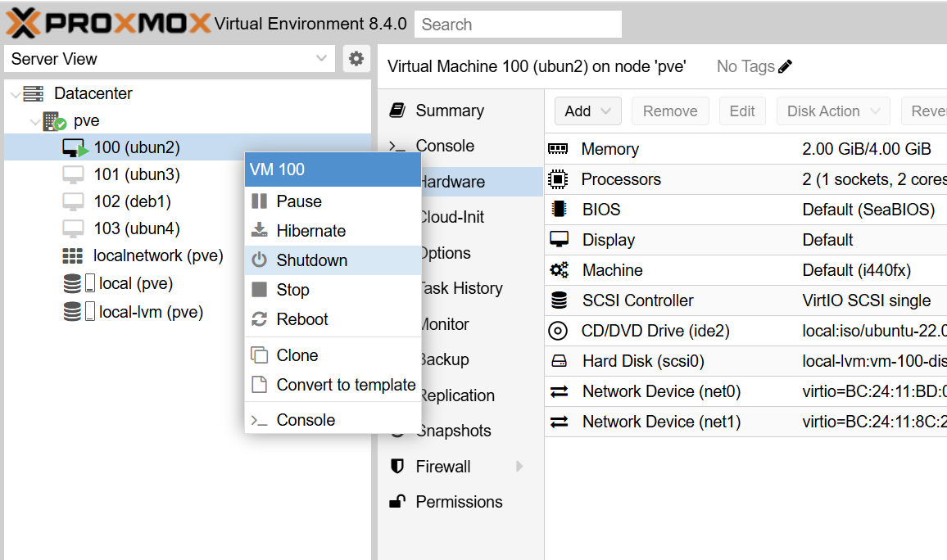
Task: Expand the Firewall submenu arrow
Action: coord(519,467)
